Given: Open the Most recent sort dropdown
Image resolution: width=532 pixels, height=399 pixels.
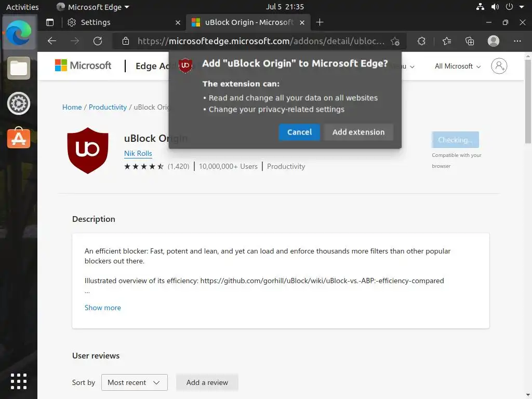Looking at the screenshot, I should [x=135, y=382].
